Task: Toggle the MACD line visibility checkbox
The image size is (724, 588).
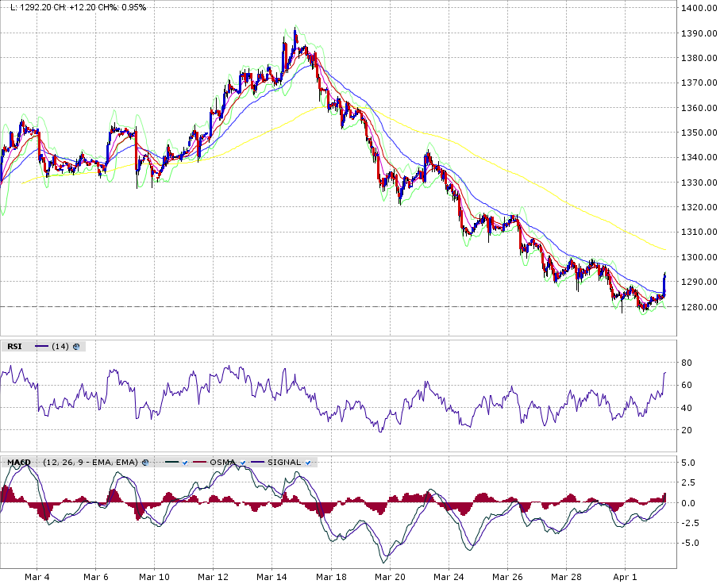Action: point(185,463)
